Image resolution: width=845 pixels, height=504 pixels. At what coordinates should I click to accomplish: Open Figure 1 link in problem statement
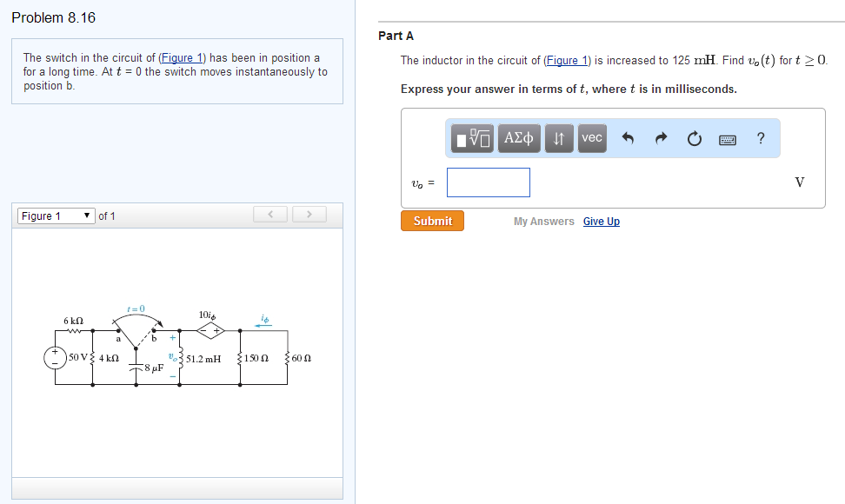pyautogui.click(x=183, y=57)
